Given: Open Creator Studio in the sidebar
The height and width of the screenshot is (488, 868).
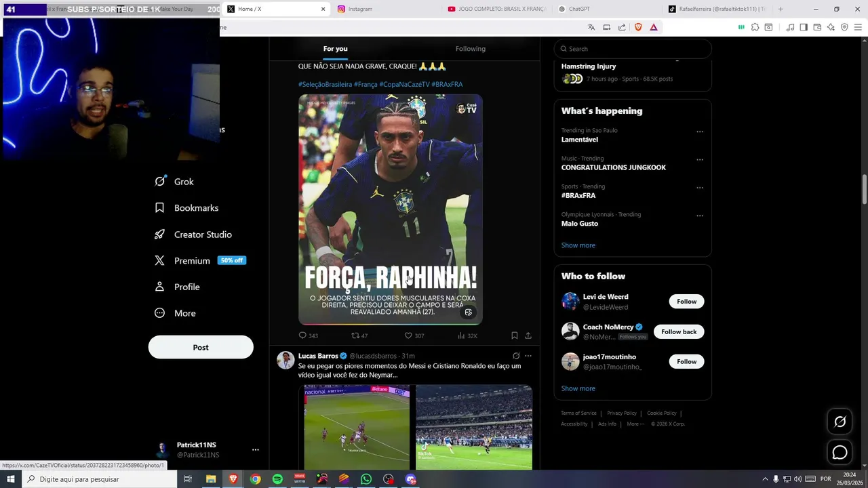Looking at the screenshot, I should pyautogui.click(x=193, y=235).
